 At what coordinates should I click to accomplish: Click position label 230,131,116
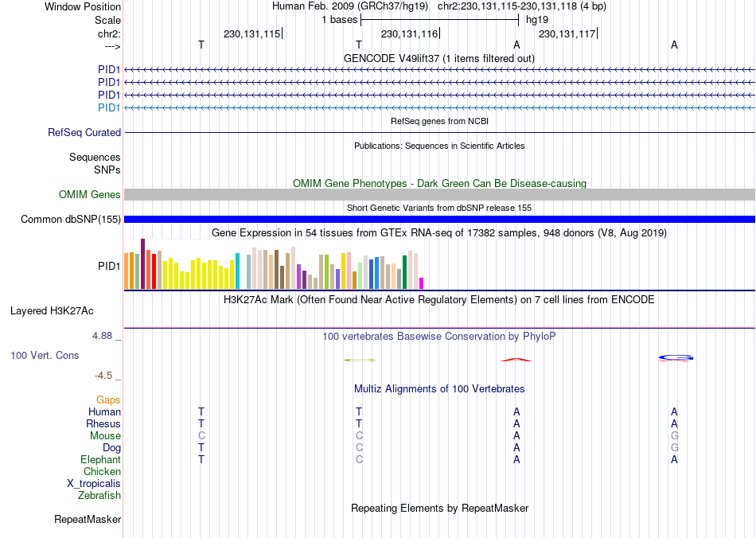tap(409, 33)
